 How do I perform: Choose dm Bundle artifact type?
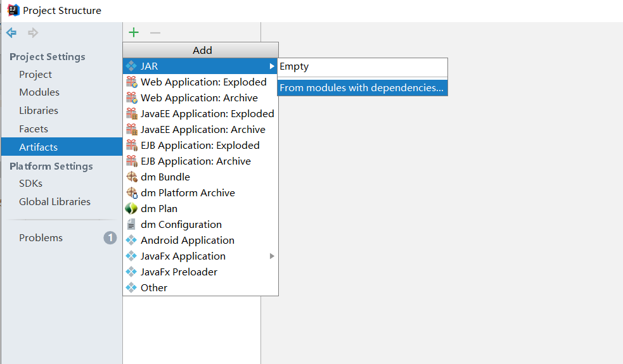[201, 177]
